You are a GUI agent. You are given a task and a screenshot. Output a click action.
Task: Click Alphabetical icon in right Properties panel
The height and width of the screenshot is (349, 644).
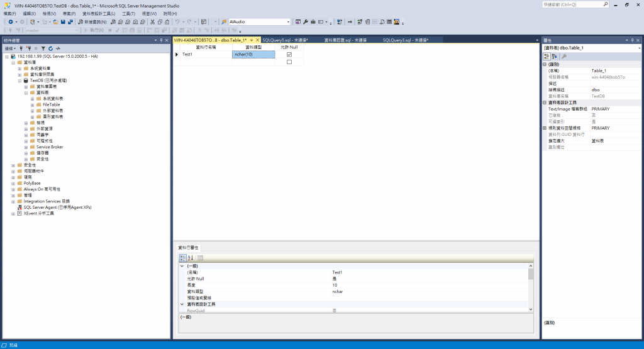(555, 56)
